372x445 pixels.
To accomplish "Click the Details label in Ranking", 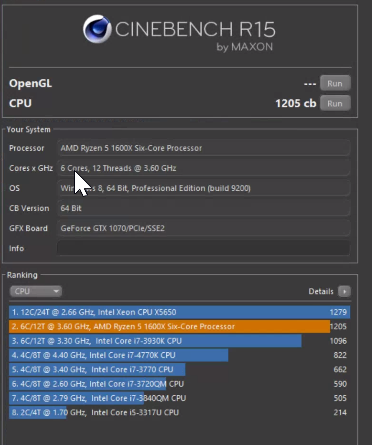I will (x=321, y=292).
